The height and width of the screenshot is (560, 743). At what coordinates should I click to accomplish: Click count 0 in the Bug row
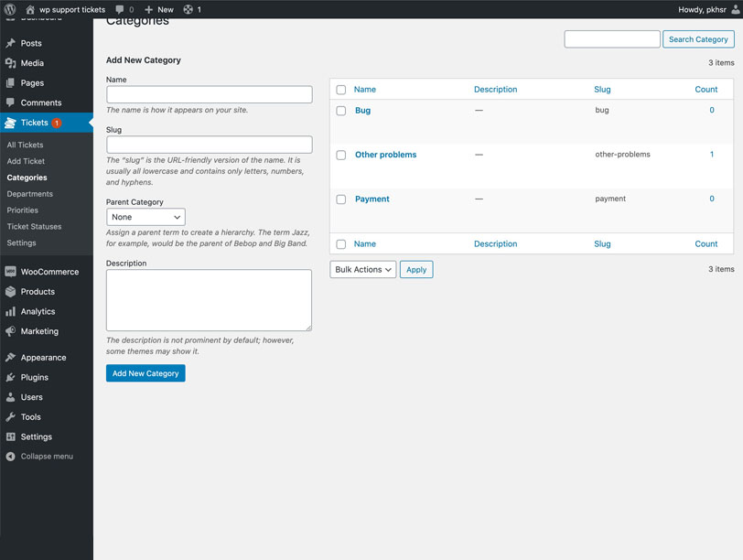(712, 110)
